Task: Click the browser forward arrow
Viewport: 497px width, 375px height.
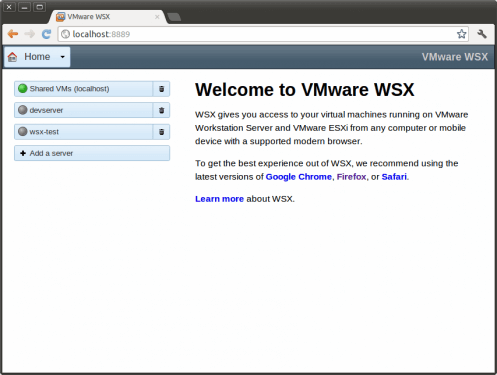Action: (30, 34)
